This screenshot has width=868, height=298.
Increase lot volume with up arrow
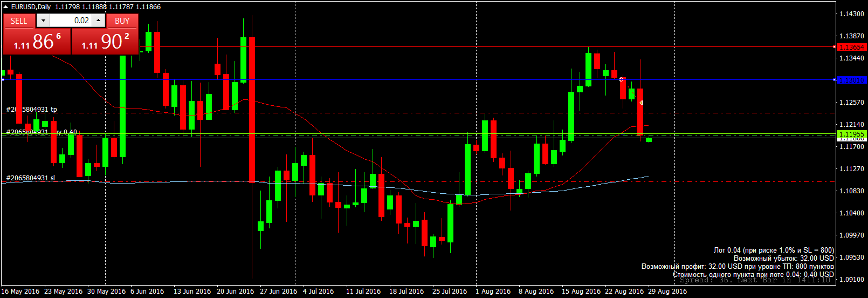pos(98,21)
